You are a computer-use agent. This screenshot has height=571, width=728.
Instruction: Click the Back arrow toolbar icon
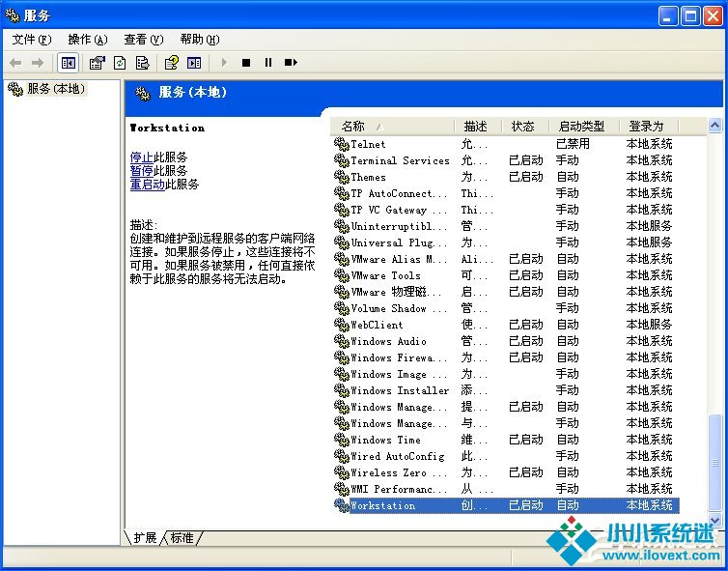coord(15,63)
